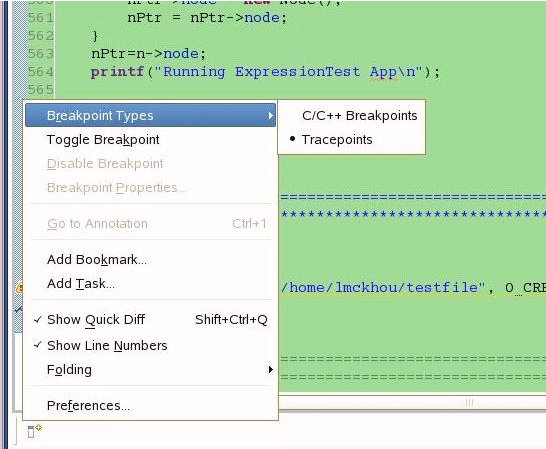The width and height of the screenshot is (546, 449).
Task: Select Add Task... menu entry
Action: pyautogui.click(x=150, y=284)
